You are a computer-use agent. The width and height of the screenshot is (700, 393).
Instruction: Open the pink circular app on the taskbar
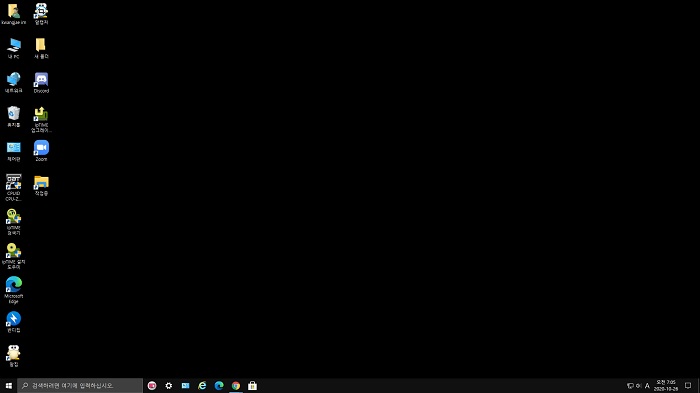152,385
